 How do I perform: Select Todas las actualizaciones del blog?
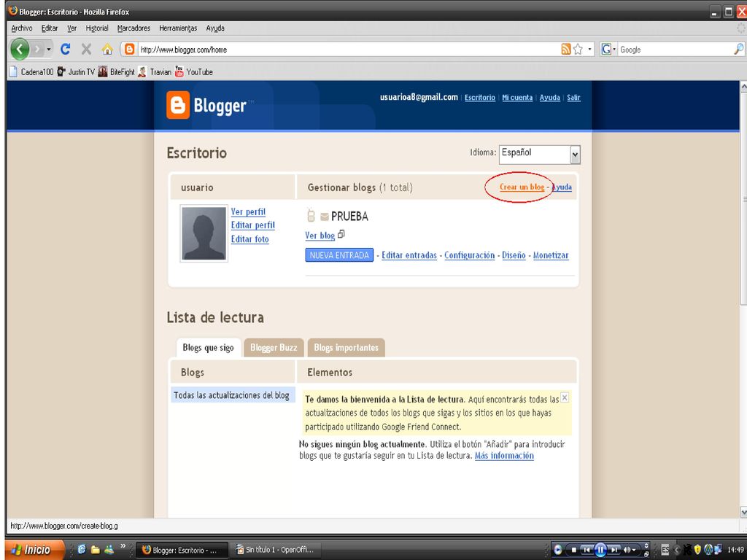233,395
